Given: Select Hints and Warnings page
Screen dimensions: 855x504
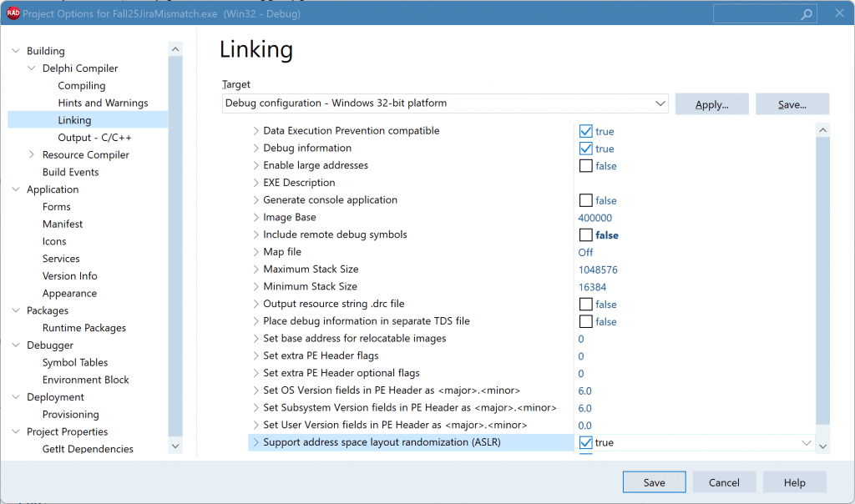Looking at the screenshot, I should pos(103,103).
